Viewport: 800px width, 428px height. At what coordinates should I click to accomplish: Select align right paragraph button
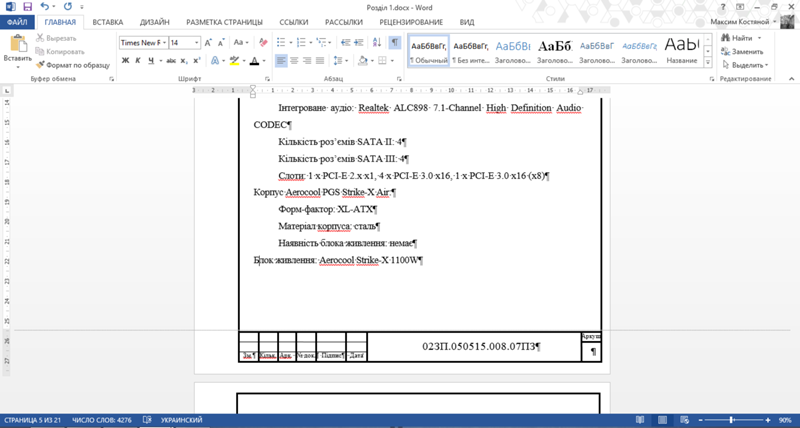click(307, 61)
